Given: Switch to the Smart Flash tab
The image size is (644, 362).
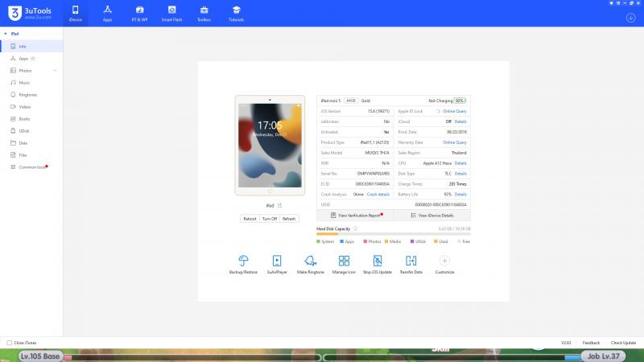Looking at the screenshot, I should [x=171, y=13].
